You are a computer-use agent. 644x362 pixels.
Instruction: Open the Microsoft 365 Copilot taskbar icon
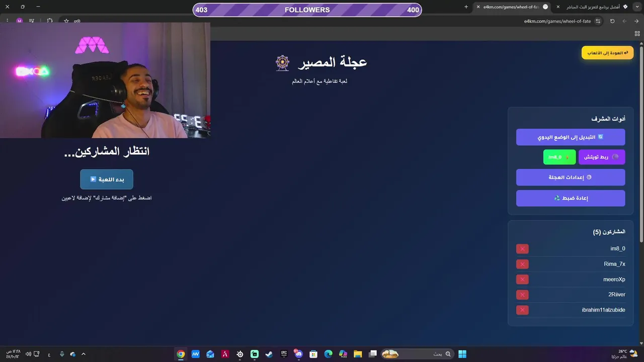(x=343, y=354)
